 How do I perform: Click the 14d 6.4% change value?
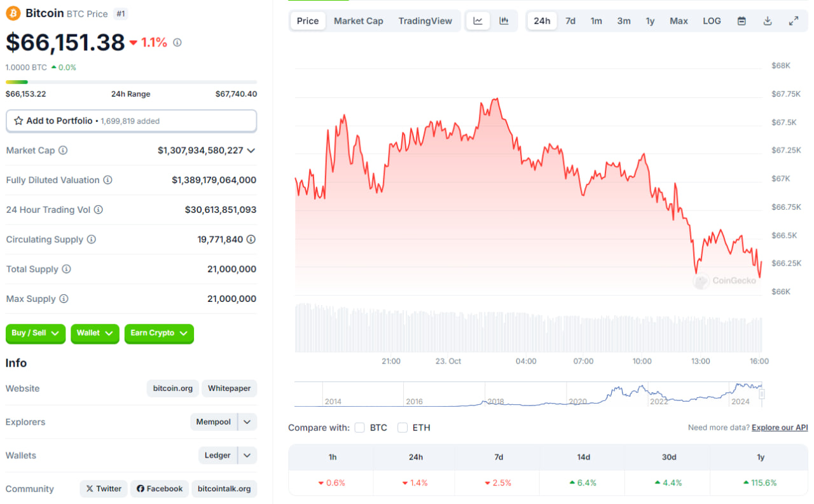(583, 483)
